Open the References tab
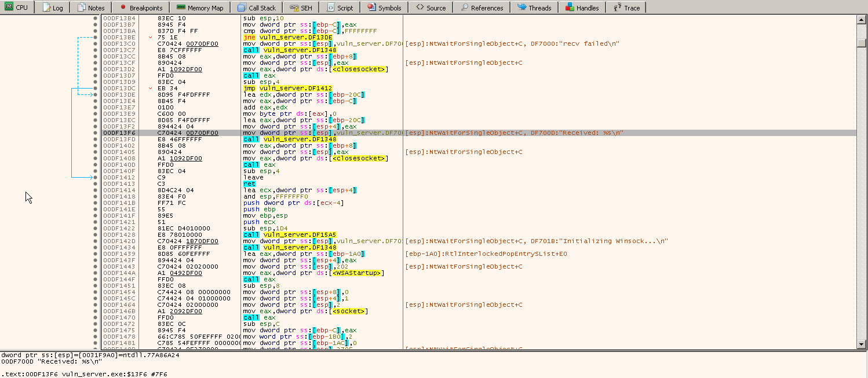Image resolution: width=868 pixels, height=378 pixels. 481,8
